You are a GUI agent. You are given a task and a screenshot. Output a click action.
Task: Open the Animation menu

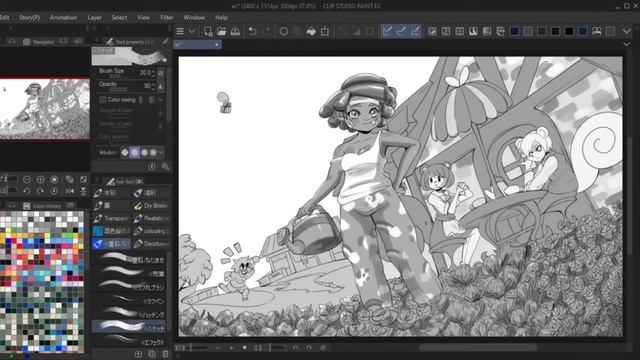tap(63, 18)
